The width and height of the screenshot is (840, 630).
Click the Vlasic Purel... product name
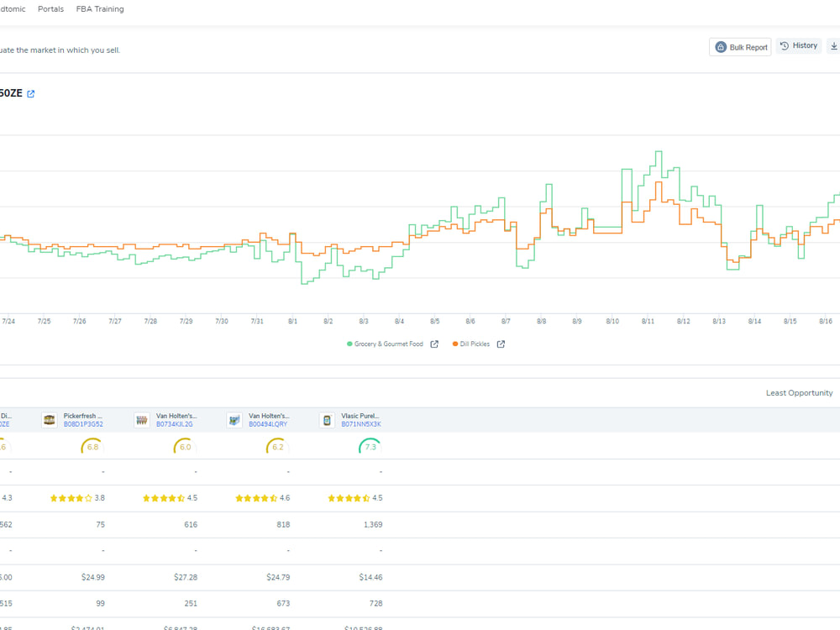click(360, 416)
